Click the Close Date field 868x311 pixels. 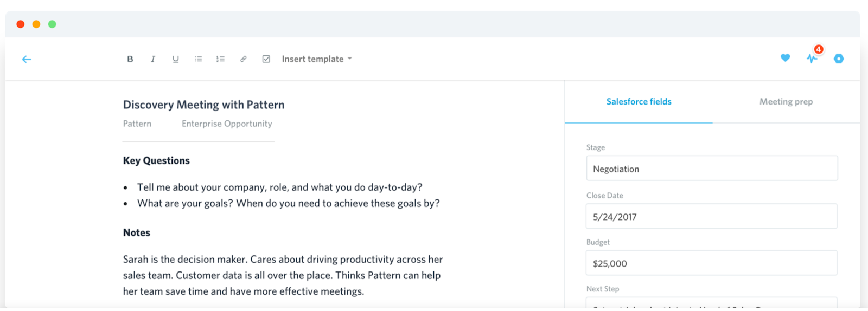click(711, 217)
